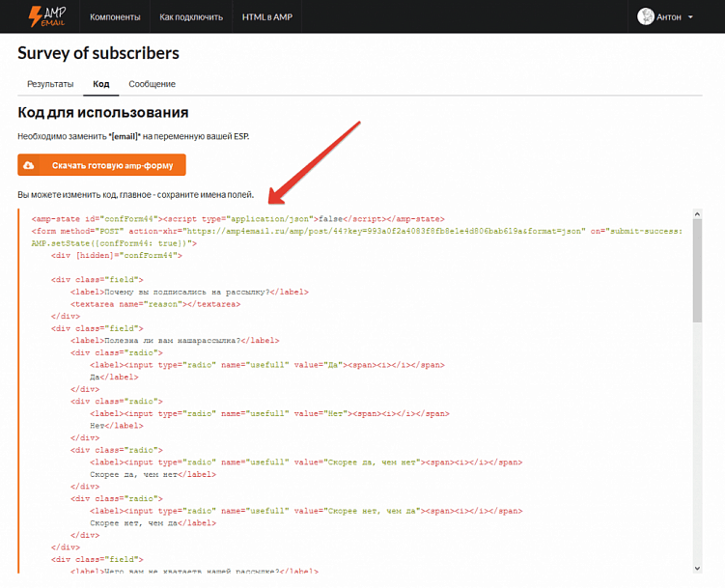Expand the Антон account dropdown arrow
The width and height of the screenshot is (725, 588).
pos(691,17)
